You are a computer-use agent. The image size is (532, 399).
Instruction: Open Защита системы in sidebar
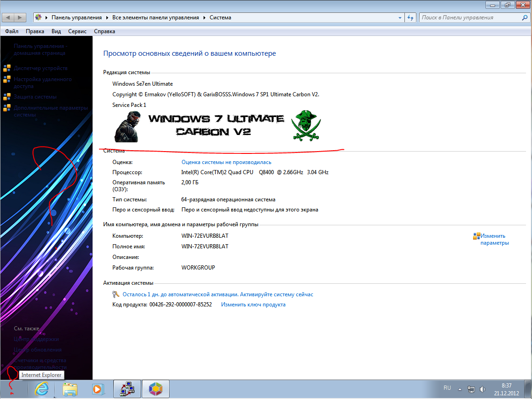[x=35, y=97]
